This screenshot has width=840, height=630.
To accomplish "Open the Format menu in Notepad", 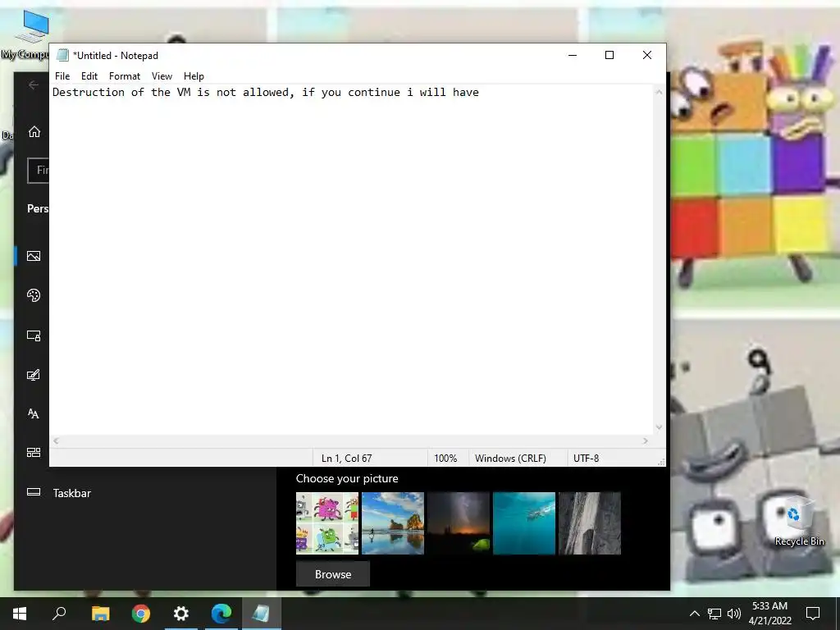I will pyautogui.click(x=125, y=76).
